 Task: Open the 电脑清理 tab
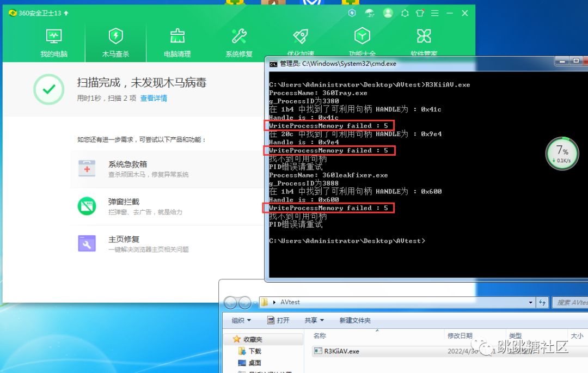[177, 42]
